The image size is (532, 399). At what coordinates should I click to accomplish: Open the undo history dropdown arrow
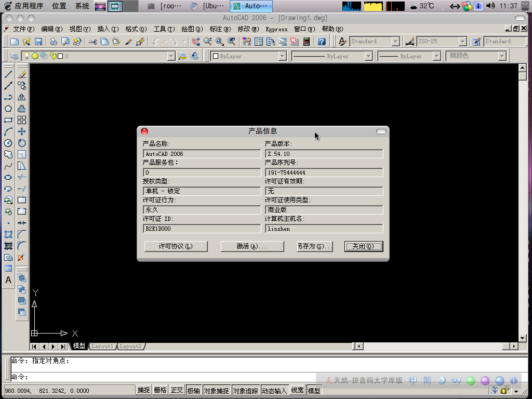[166, 42]
